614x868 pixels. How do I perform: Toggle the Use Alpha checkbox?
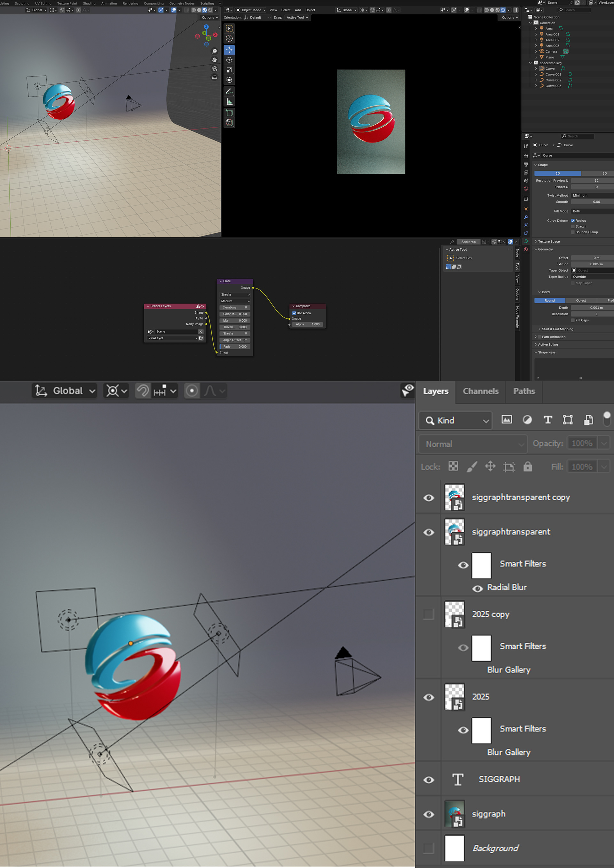[294, 313]
